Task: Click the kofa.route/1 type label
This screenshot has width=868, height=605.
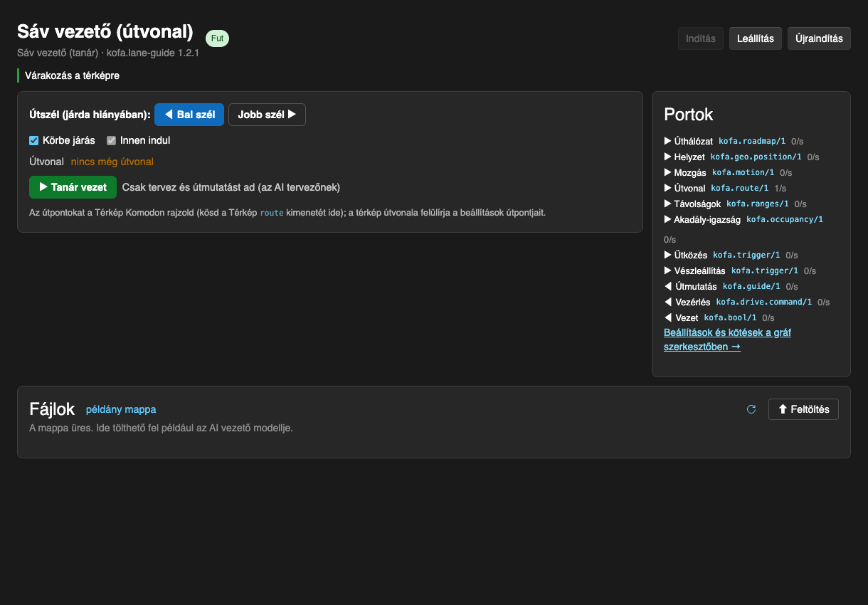Action: pyautogui.click(x=740, y=189)
